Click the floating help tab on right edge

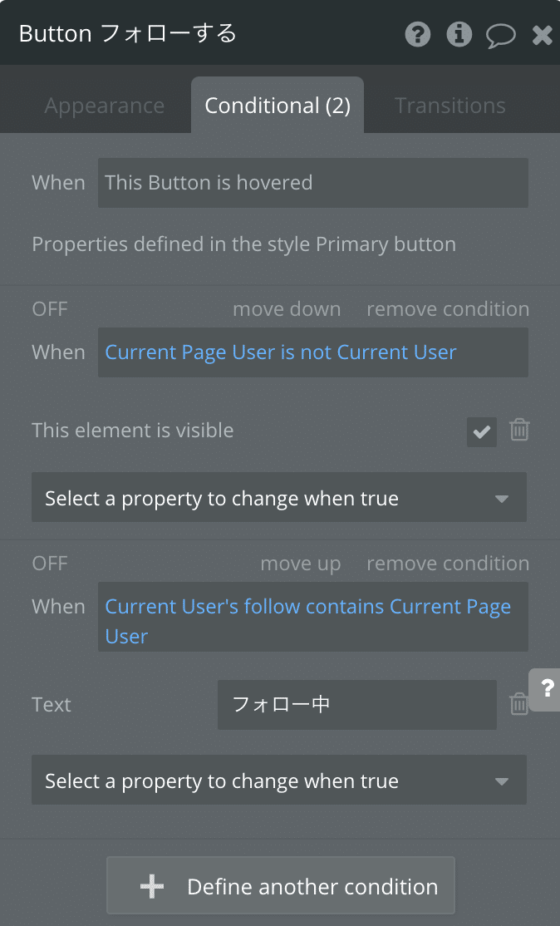point(545,689)
